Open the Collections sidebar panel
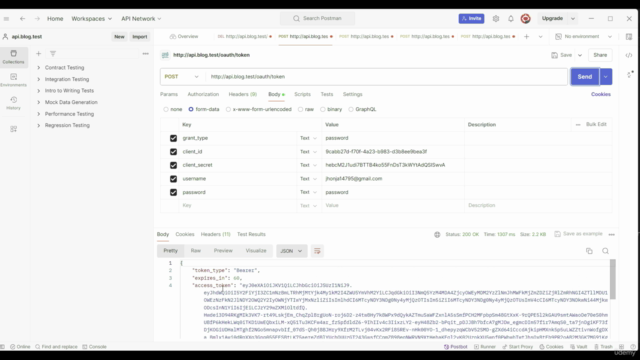The image size is (640, 360). (13, 57)
